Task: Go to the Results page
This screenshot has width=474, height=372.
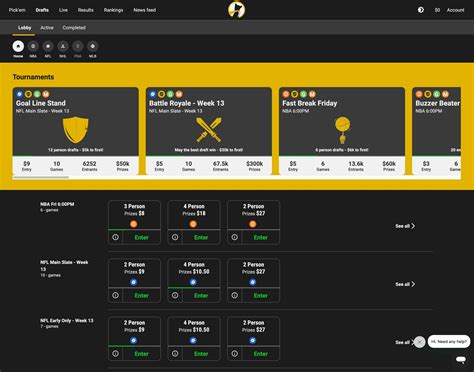Action: coord(86,10)
